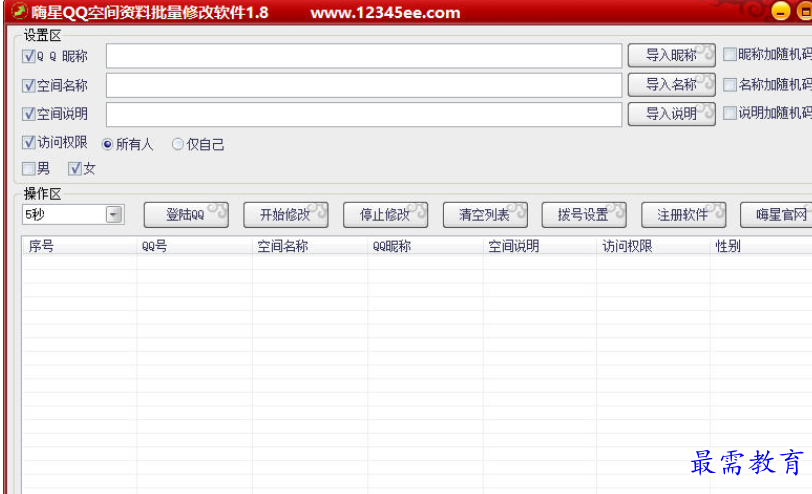The height and width of the screenshot is (494, 812).
Task: Click the QQ昵称 column header
Action: tap(425, 246)
